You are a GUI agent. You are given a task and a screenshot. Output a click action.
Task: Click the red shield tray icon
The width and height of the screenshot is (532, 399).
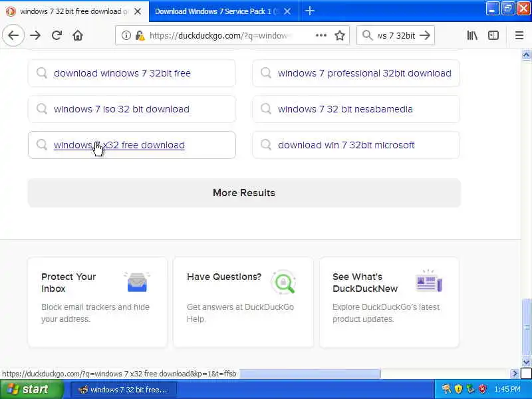click(x=482, y=389)
